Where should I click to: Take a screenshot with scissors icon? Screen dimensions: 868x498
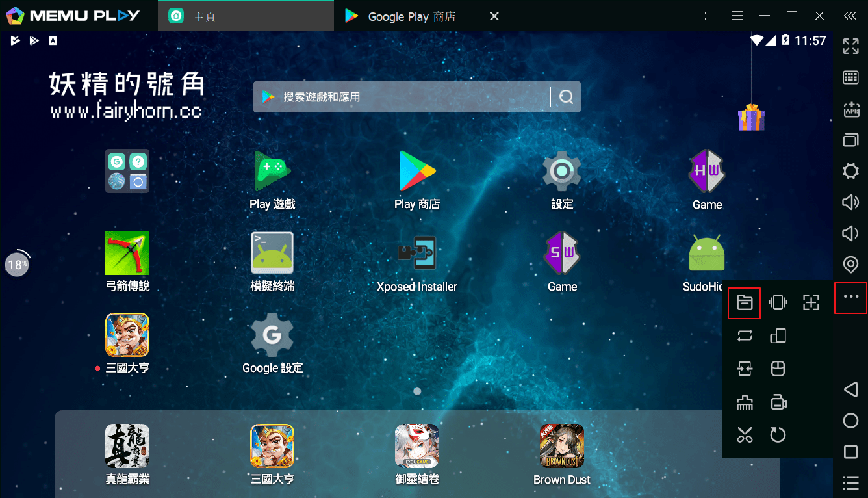(x=745, y=435)
